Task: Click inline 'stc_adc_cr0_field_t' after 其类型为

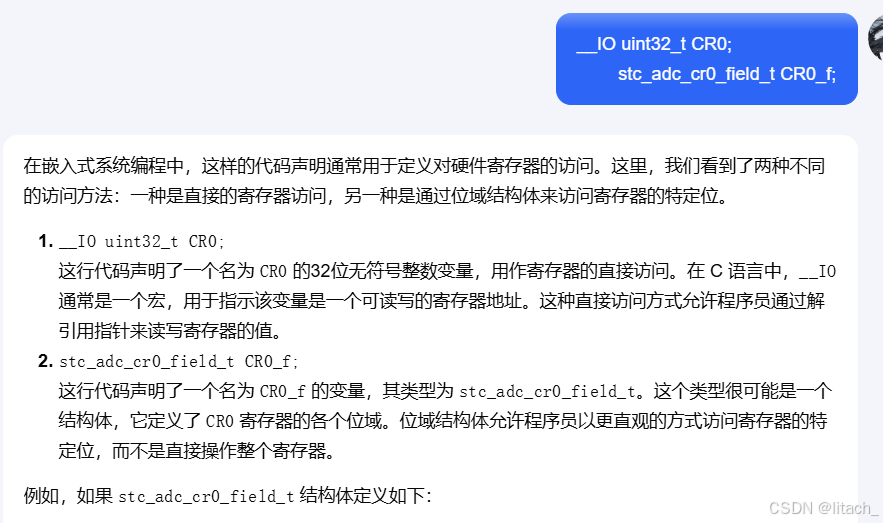Action: point(547,391)
